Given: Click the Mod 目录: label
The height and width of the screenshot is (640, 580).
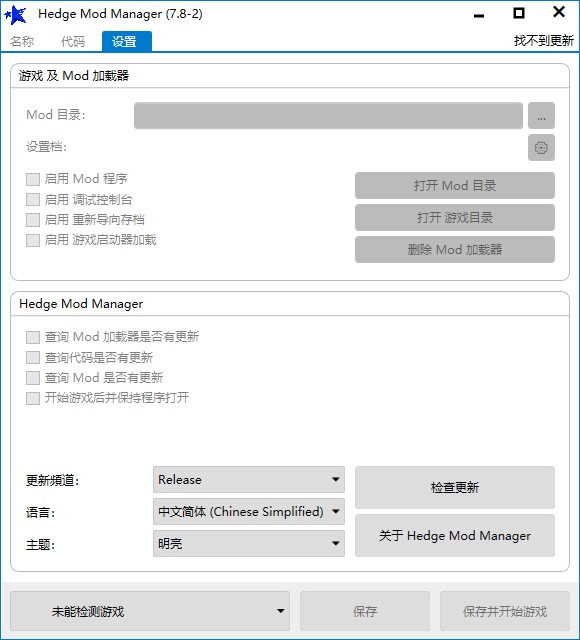Looking at the screenshot, I should [56, 115].
